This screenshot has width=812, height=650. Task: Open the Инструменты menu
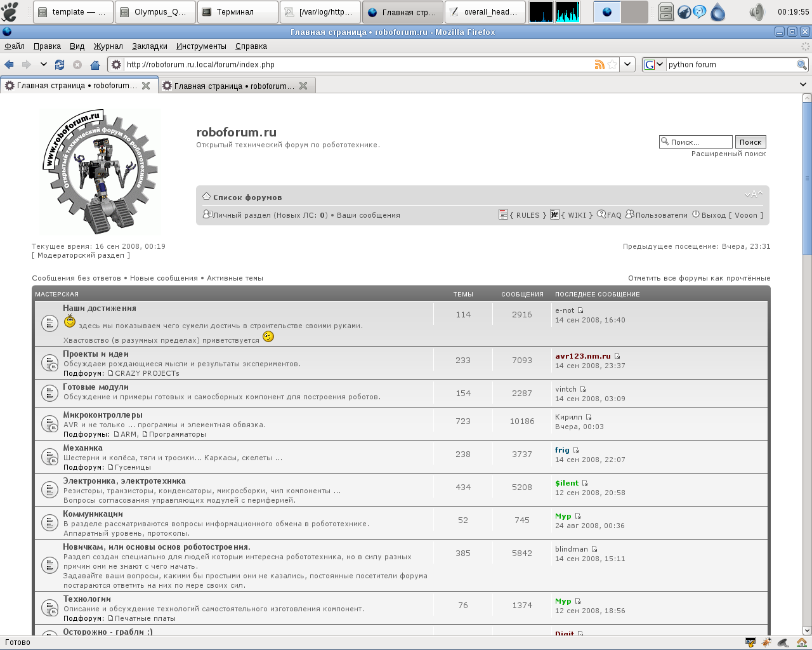[201, 46]
